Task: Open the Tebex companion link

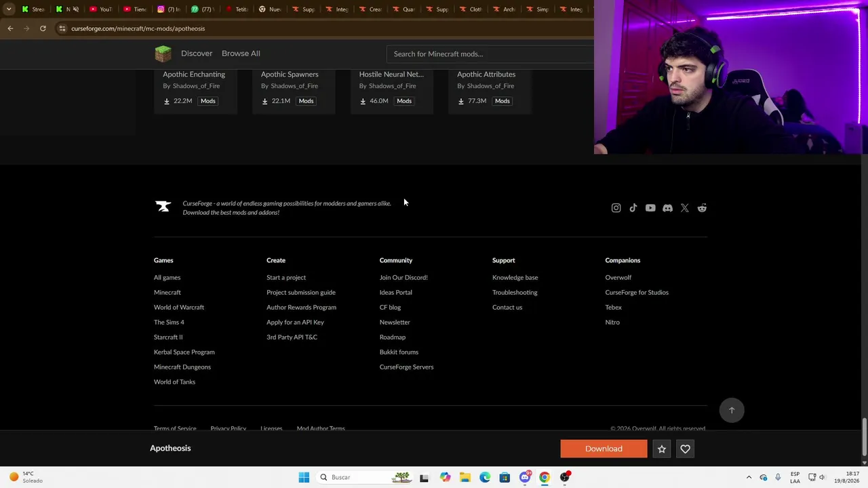Action: [x=614, y=308]
